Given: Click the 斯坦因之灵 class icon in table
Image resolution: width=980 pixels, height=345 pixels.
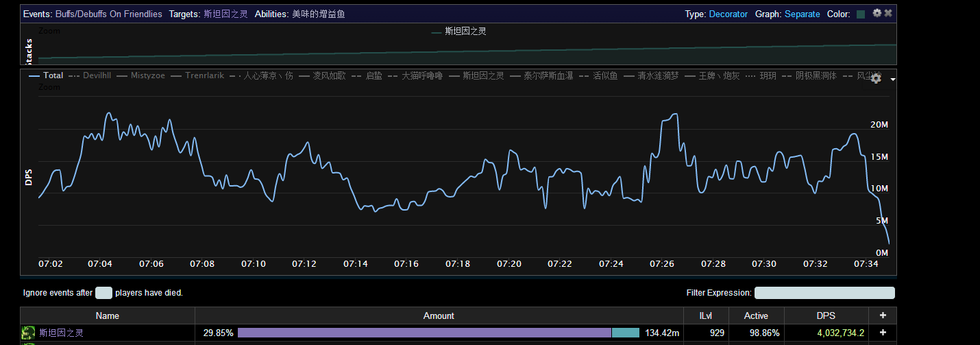Looking at the screenshot, I should 28,333.
